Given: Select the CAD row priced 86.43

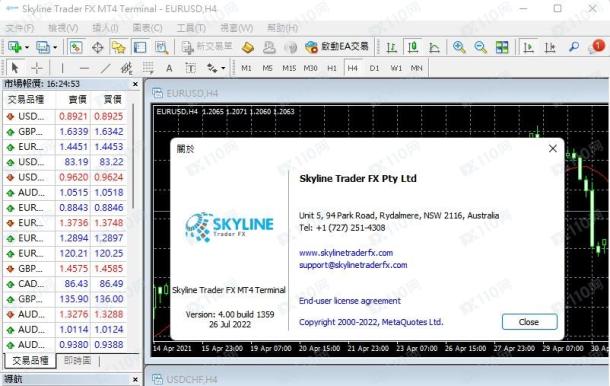Looking at the screenshot, I should pos(65,284).
